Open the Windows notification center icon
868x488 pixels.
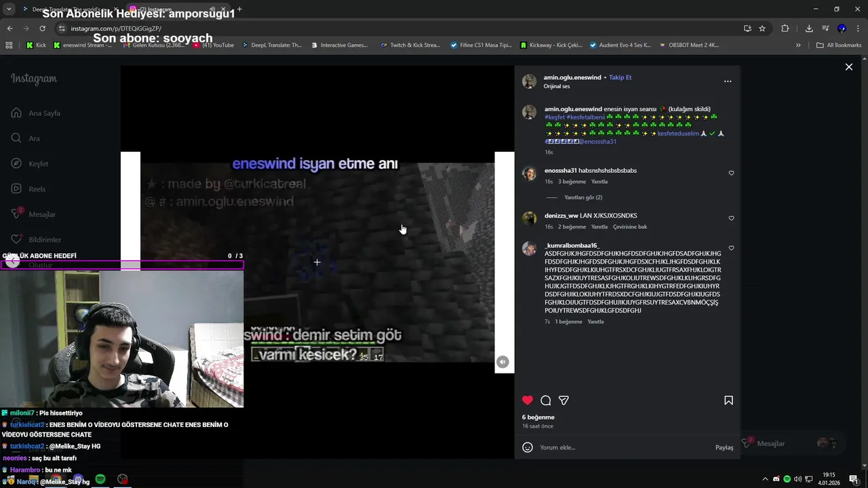(x=854, y=479)
